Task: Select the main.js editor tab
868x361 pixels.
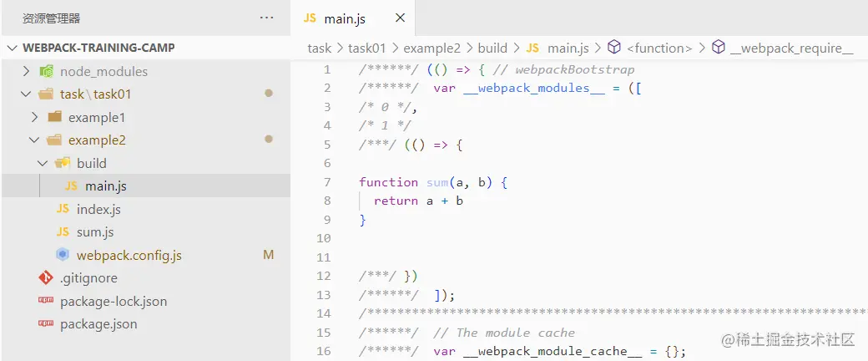Action: tap(352, 18)
